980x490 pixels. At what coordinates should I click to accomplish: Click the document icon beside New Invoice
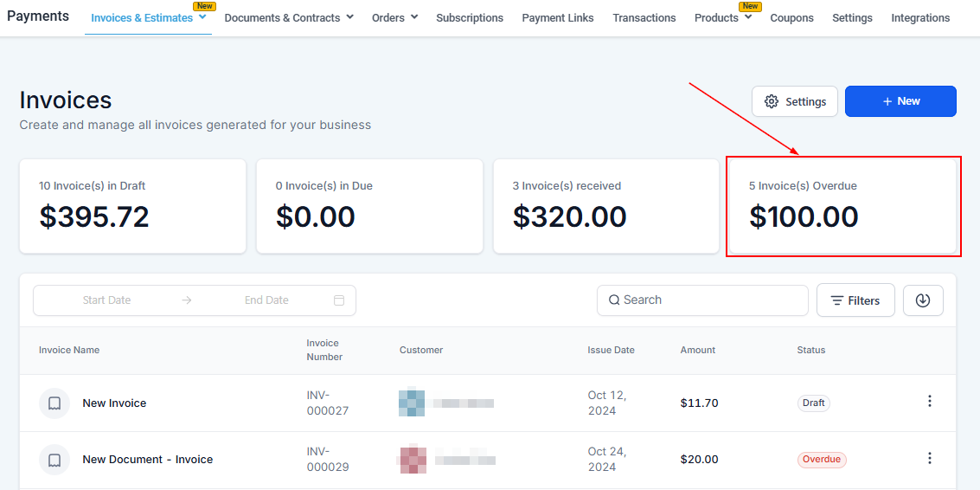pos(54,403)
